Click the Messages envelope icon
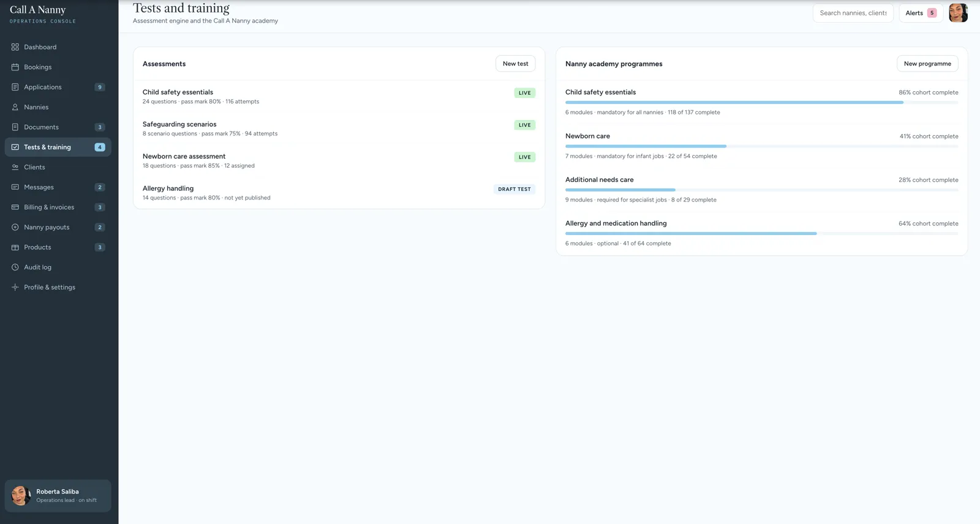The height and width of the screenshot is (524, 980). pos(15,187)
